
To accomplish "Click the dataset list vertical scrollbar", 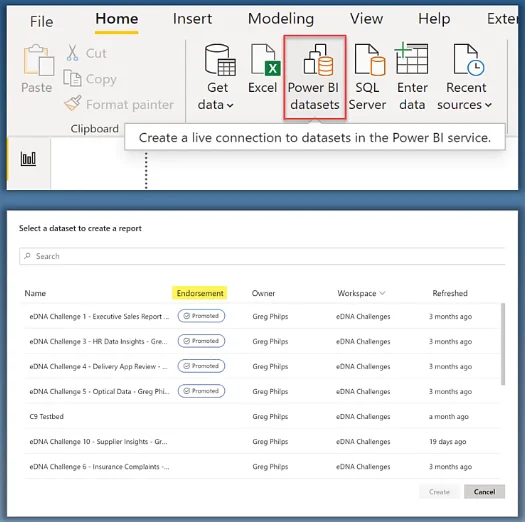I will pos(503,344).
